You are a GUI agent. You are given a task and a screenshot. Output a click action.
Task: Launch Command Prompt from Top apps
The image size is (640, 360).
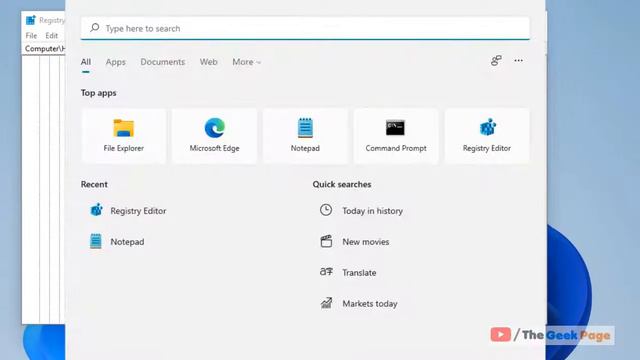pos(396,136)
